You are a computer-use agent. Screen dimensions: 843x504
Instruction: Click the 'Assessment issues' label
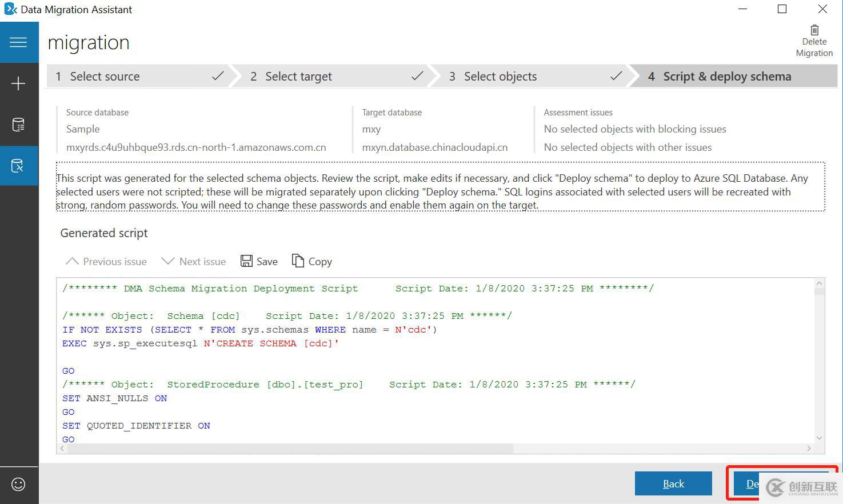578,113
